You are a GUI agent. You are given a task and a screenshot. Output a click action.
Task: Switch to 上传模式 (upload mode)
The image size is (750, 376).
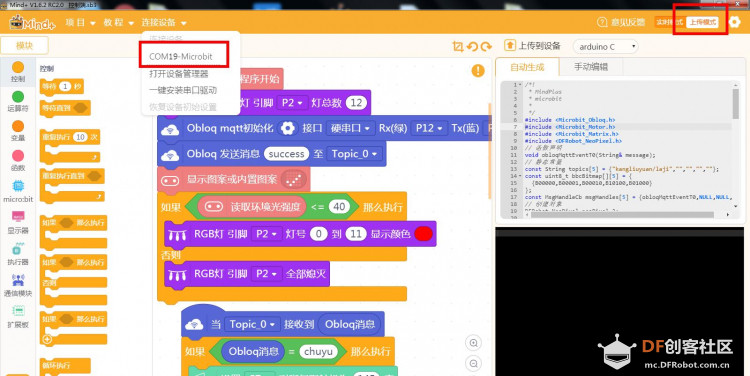[x=702, y=22]
